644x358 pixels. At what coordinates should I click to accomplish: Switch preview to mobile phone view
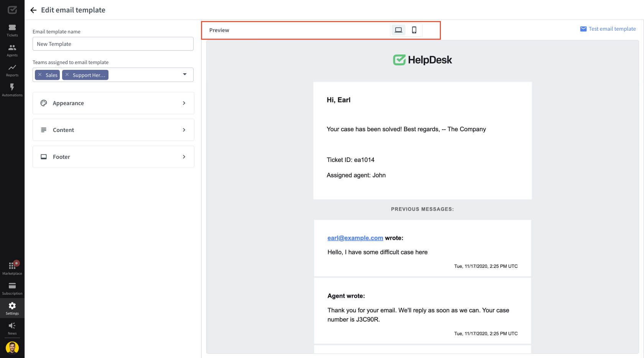point(414,30)
